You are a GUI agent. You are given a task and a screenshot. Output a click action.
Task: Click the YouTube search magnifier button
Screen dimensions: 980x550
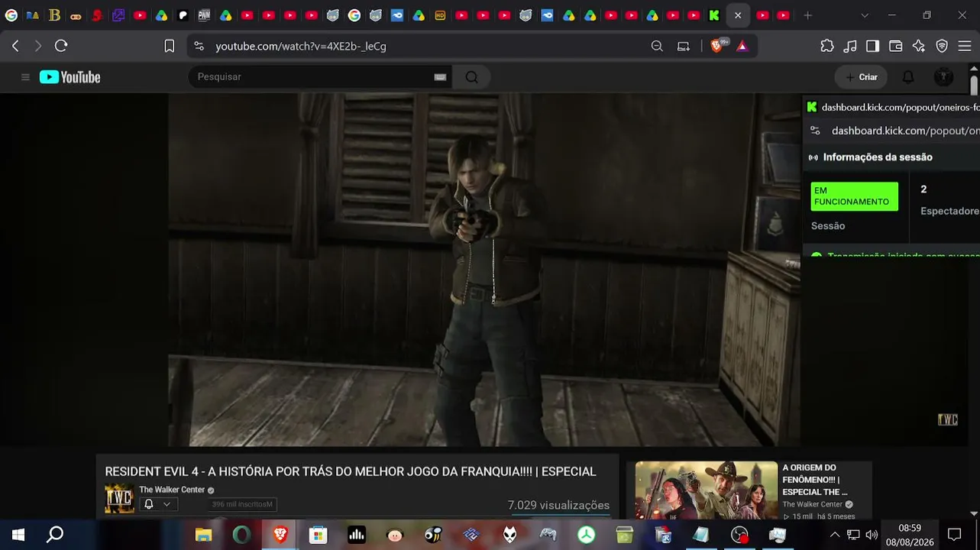pos(471,77)
